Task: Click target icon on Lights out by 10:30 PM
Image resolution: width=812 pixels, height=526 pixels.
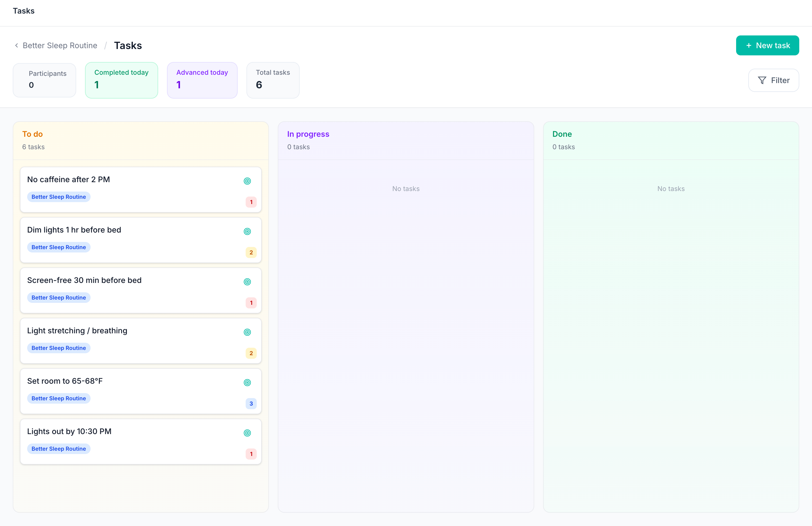Action: [x=247, y=433]
